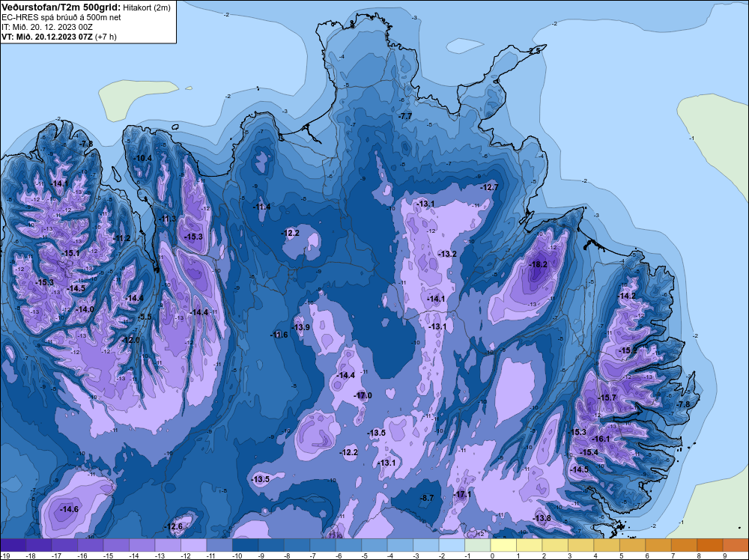Click the -12.0 temperature label
The width and height of the screenshot is (749, 560).
(x=131, y=340)
